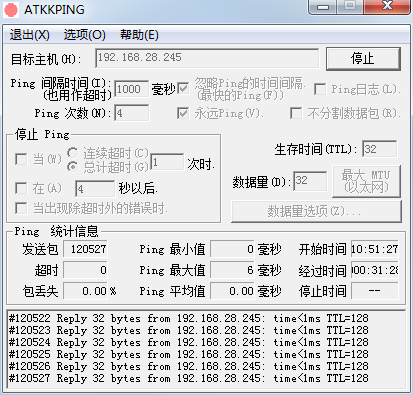The width and height of the screenshot is (413, 395).
Task: Click the 包丢失 value 0.00
Action: (85, 291)
